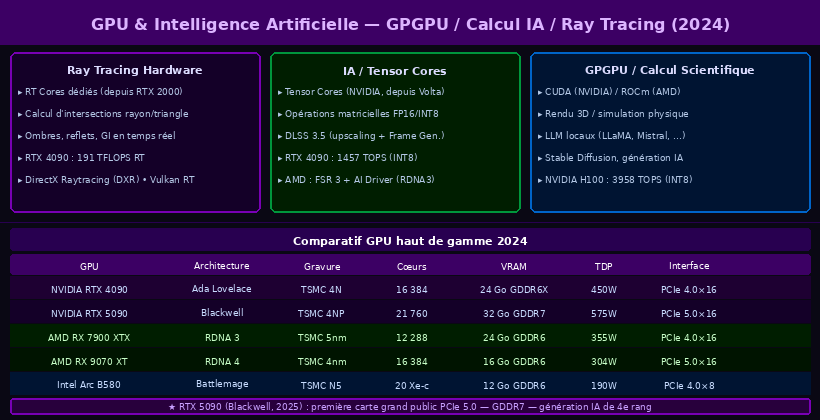Click the 'TSMC 5nm' cell
The height and width of the screenshot is (420, 820).
[x=322, y=338]
